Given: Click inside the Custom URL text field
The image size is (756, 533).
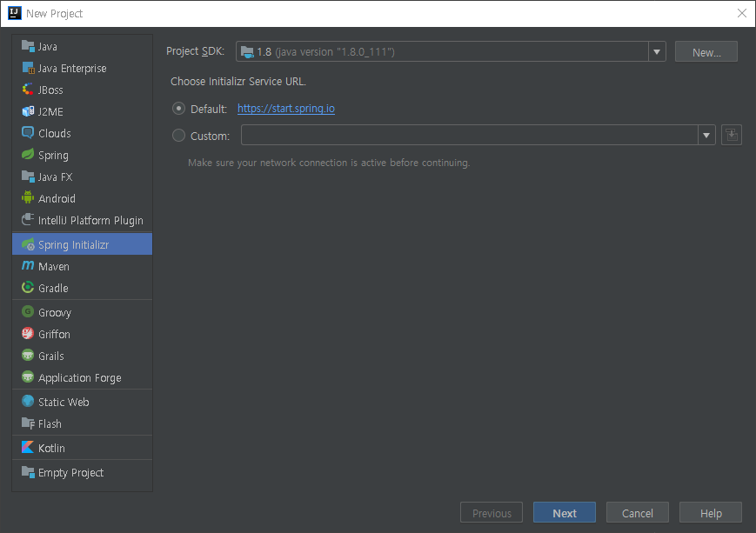Looking at the screenshot, I should (469, 135).
